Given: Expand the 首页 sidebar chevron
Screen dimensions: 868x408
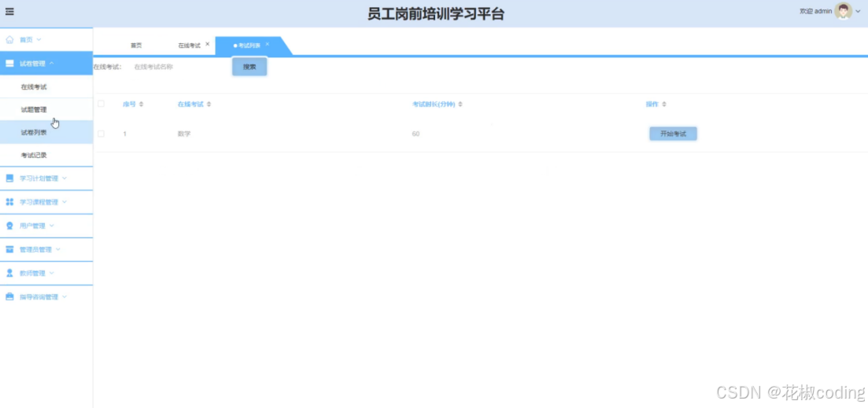Looking at the screenshot, I should click(39, 40).
